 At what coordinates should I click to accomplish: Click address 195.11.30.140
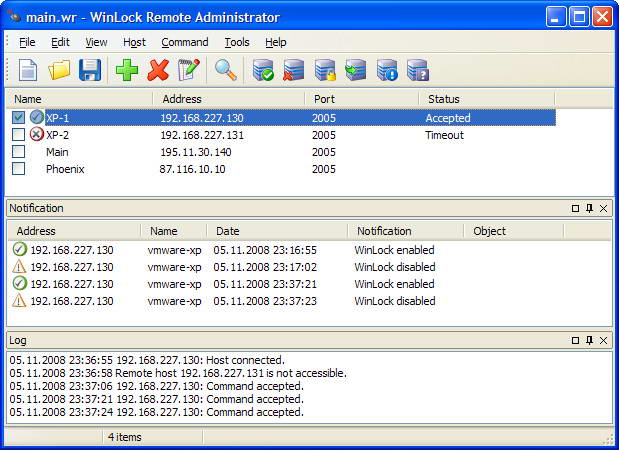tap(196, 152)
